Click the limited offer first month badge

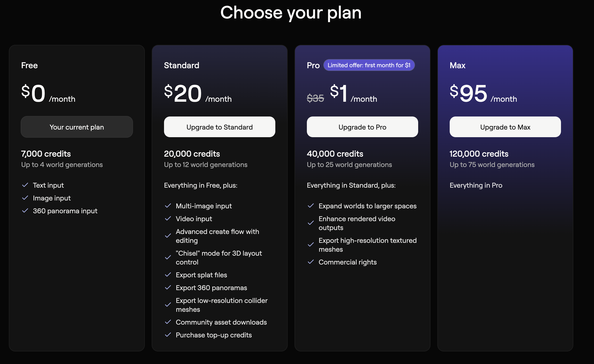[x=369, y=65]
